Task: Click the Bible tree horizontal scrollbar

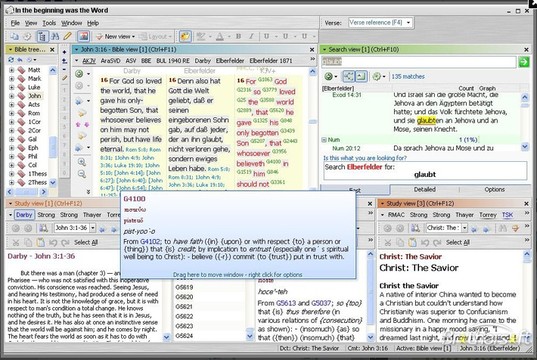Action: pos(27,191)
